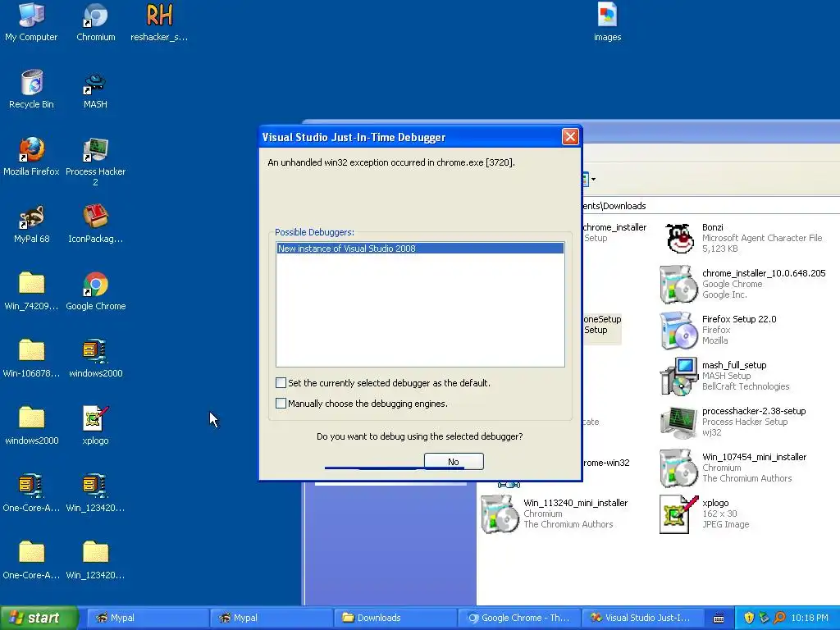
Task: Switch to the Downloads taskbar button
Action: tap(394, 618)
